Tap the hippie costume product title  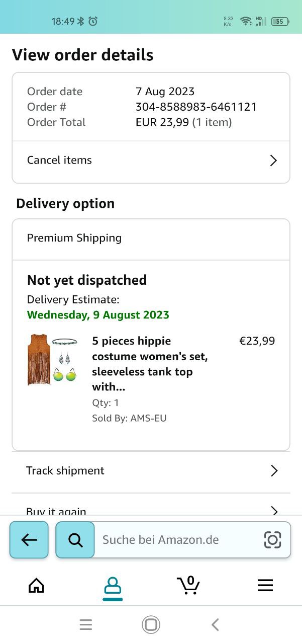point(150,364)
